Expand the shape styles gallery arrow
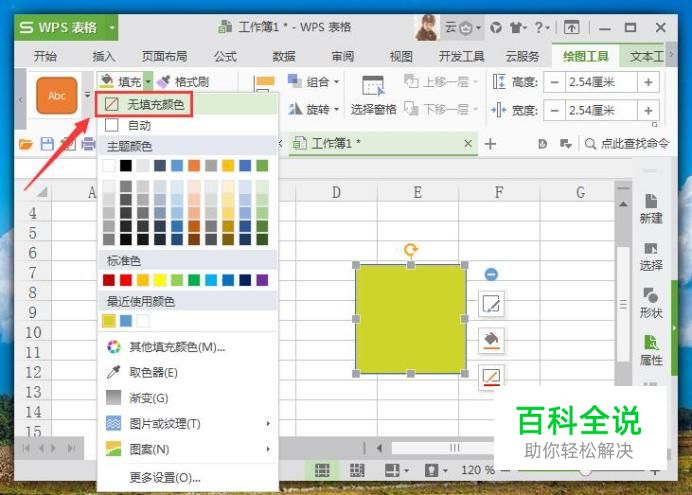Image resolution: width=692 pixels, height=495 pixels. (x=87, y=95)
